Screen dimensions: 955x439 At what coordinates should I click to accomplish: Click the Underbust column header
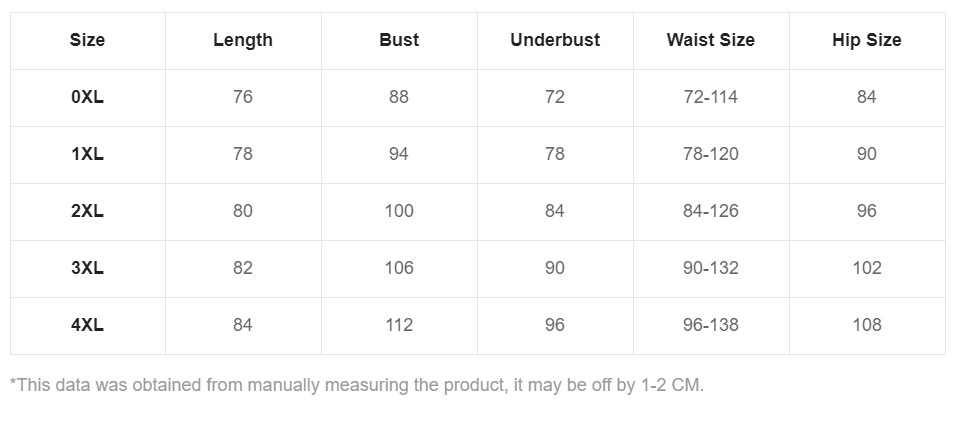coord(555,41)
